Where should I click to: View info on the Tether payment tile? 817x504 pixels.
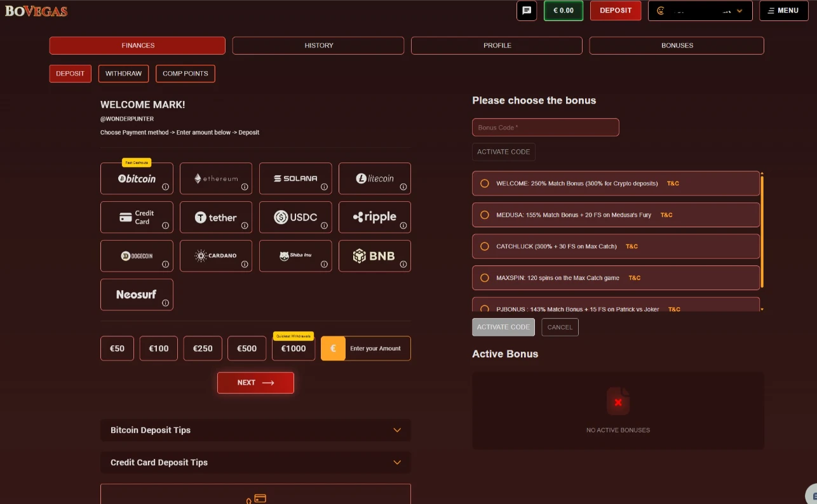pos(245,225)
